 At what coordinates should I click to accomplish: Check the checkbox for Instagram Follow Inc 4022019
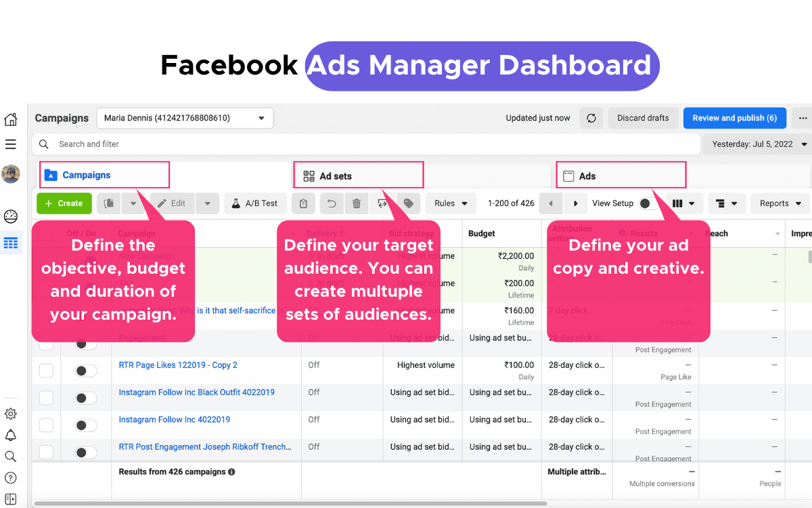pos(46,425)
